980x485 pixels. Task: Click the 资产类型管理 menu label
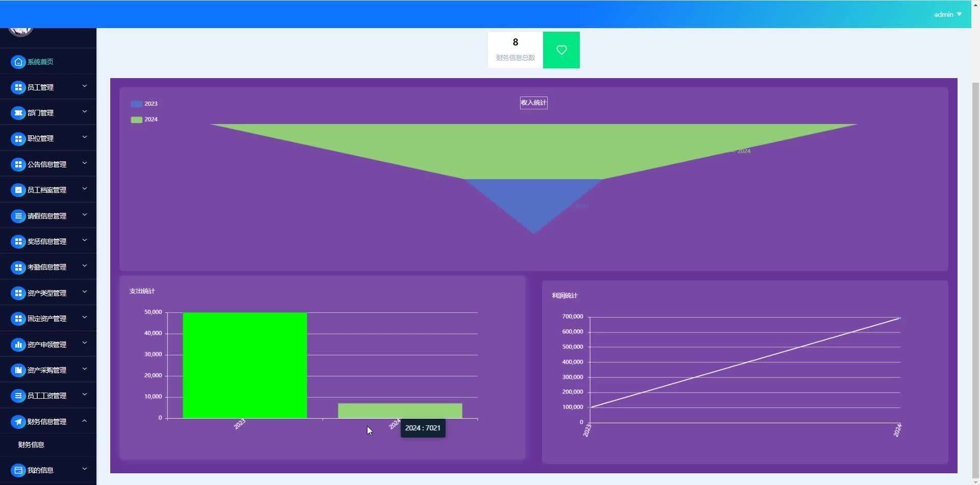47,293
